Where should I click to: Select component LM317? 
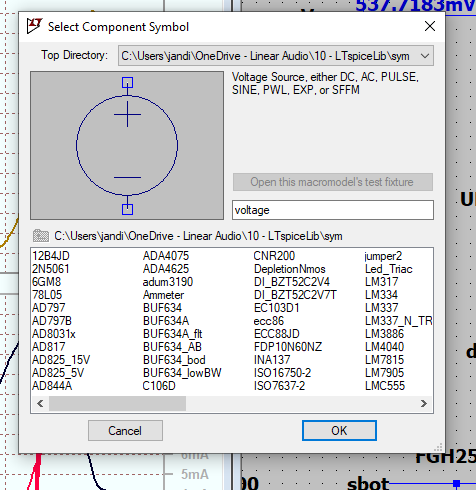coord(381,282)
